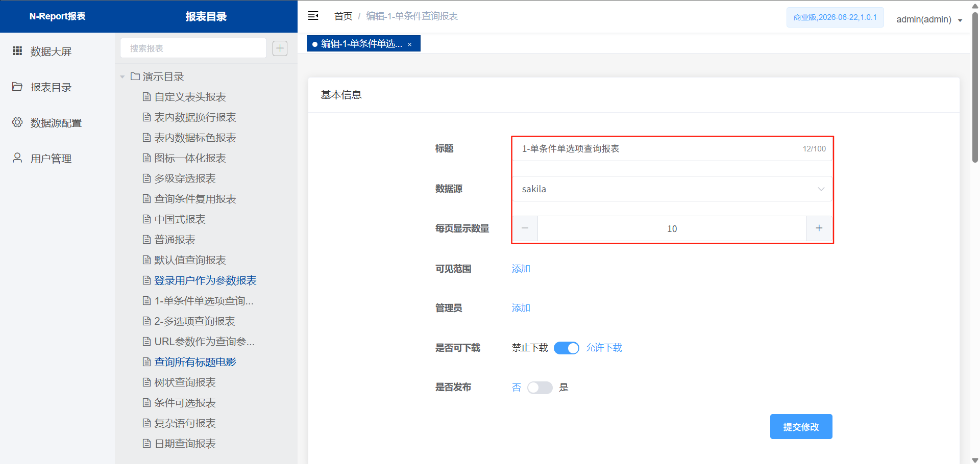
Task: Click the 搜索报表 search field
Action: (193, 48)
